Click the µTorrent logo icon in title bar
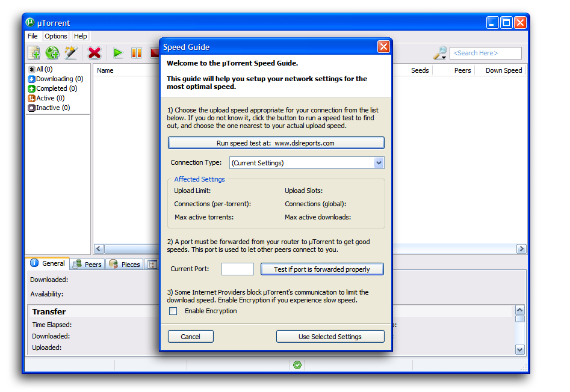The width and height of the screenshot is (570, 392). 30,22
